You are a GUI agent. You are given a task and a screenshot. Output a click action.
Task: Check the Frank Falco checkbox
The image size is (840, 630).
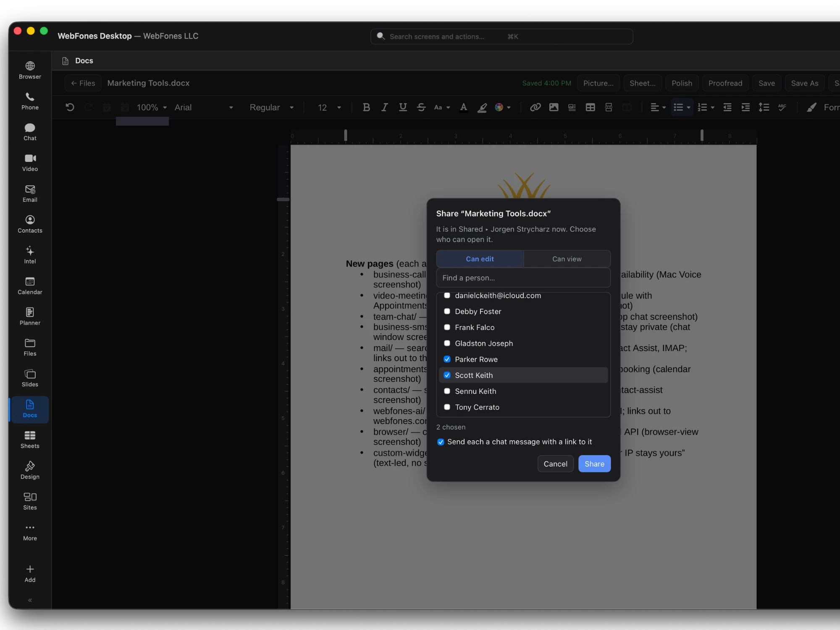[x=447, y=327]
